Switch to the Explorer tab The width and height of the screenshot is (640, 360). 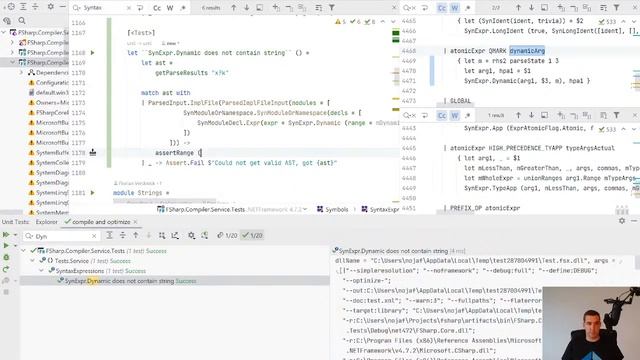click(47, 222)
